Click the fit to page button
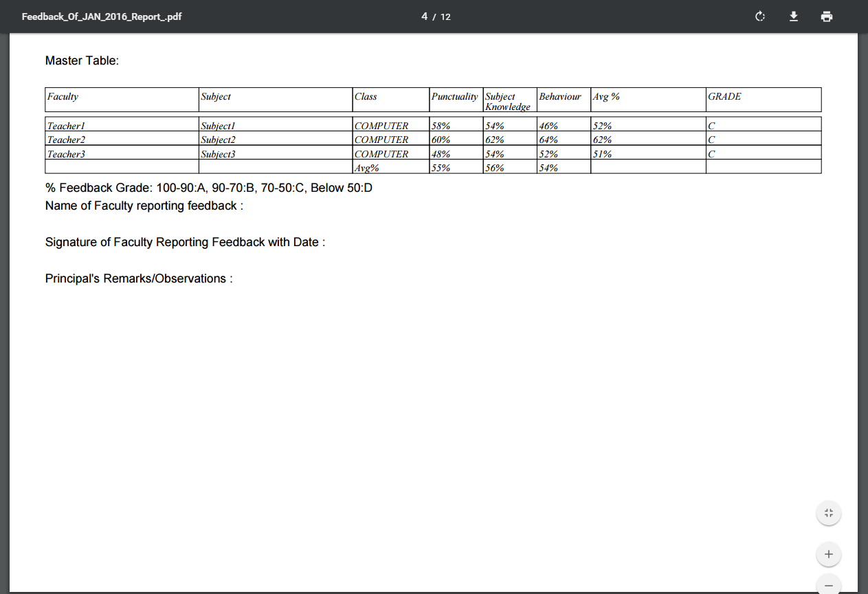The width and height of the screenshot is (868, 594). click(828, 513)
